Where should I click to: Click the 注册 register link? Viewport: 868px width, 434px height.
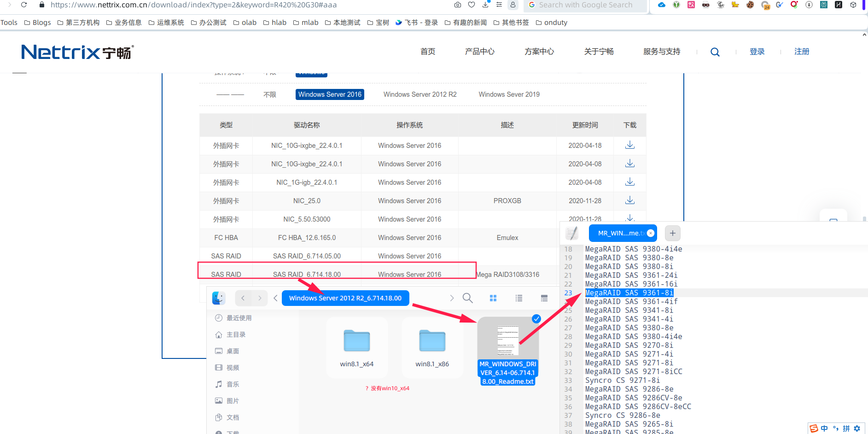pos(802,52)
